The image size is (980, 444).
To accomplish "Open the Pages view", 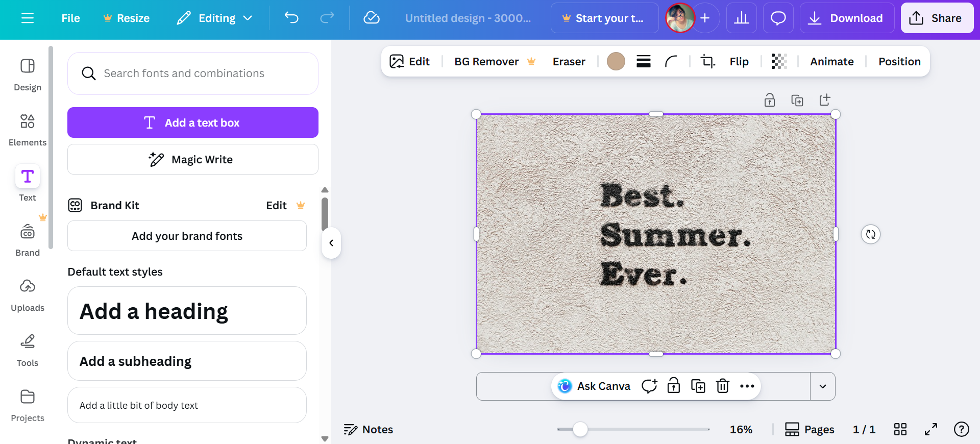I will (810, 430).
